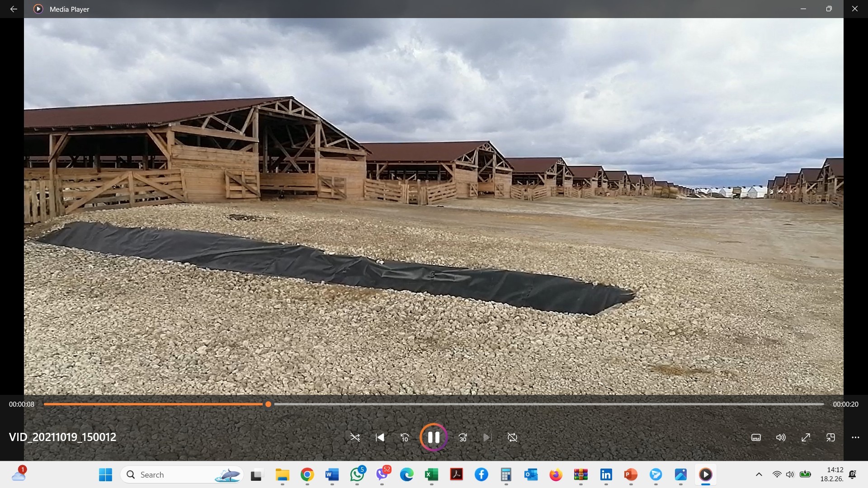
Task: Toggle shuffle mode
Action: pos(355,437)
